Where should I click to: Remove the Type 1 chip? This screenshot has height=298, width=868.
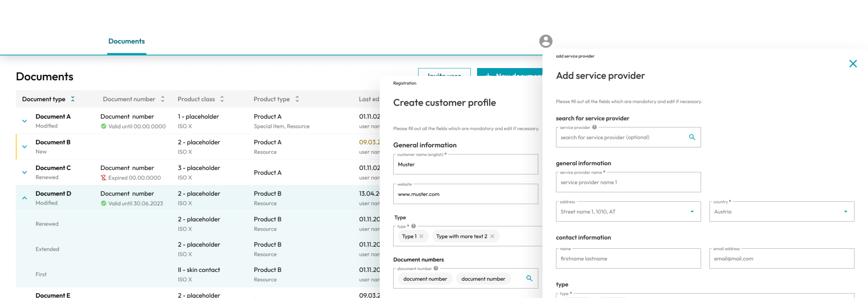(x=421, y=236)
